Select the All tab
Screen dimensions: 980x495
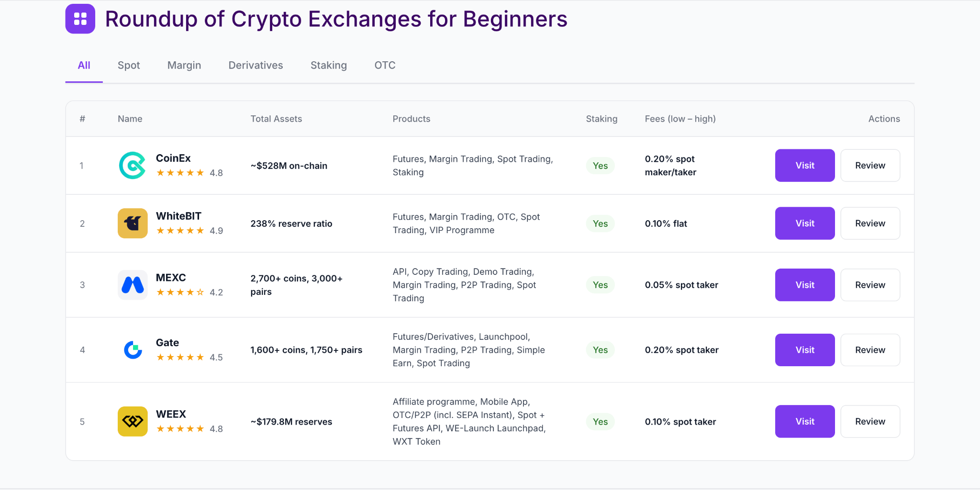pos(84,66)
